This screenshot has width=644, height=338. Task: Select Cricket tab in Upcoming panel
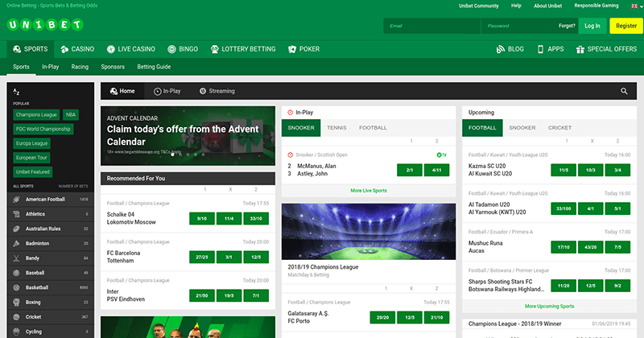[559, 127]
